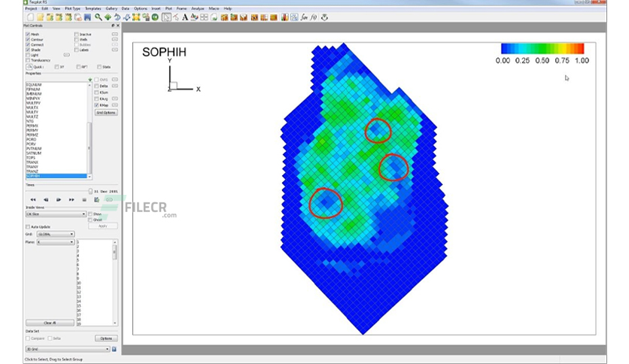
Task: Open the Grid GLOBAL dropdown
Action: (x=56, y=234)
